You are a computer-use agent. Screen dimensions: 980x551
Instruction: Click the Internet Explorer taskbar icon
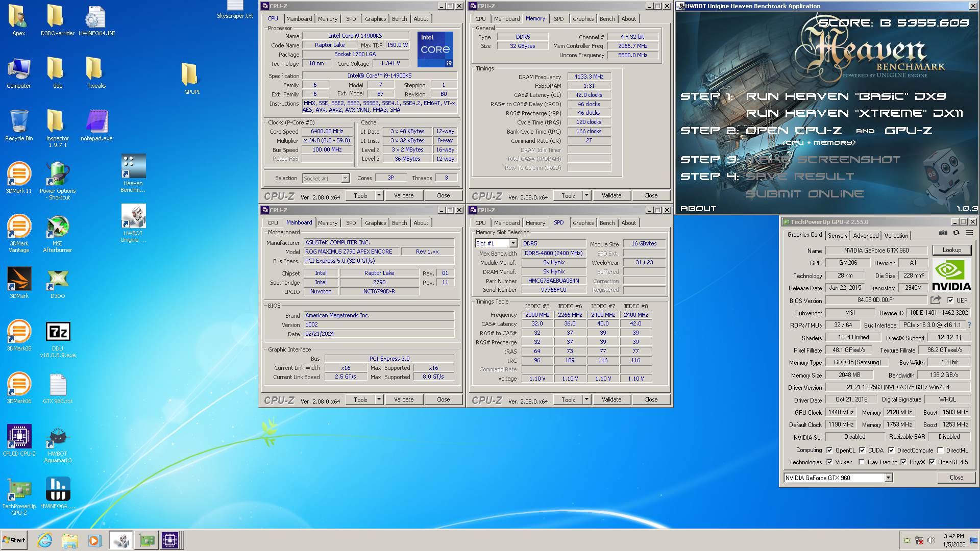click(45, 540)
